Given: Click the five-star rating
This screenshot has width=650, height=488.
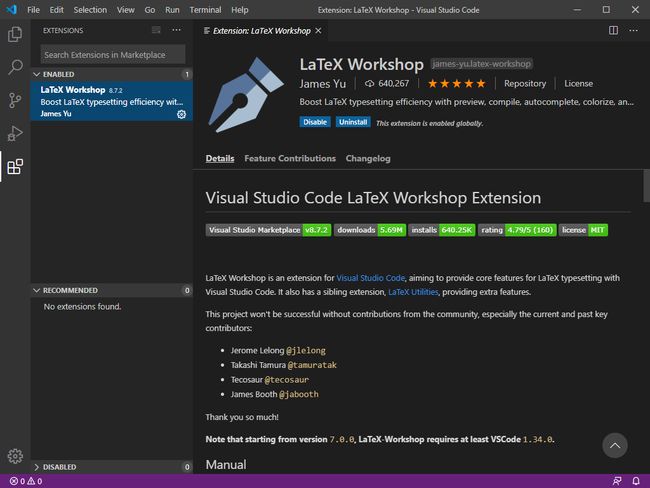Looking at the screenshot, I should tap(456, 84).
